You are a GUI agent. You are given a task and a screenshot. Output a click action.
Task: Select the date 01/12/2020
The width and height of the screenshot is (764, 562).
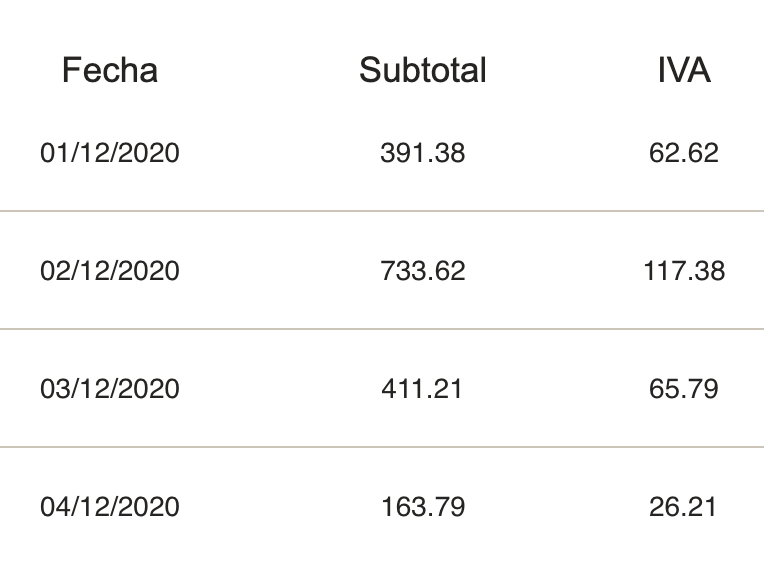(x=110, y=153)
